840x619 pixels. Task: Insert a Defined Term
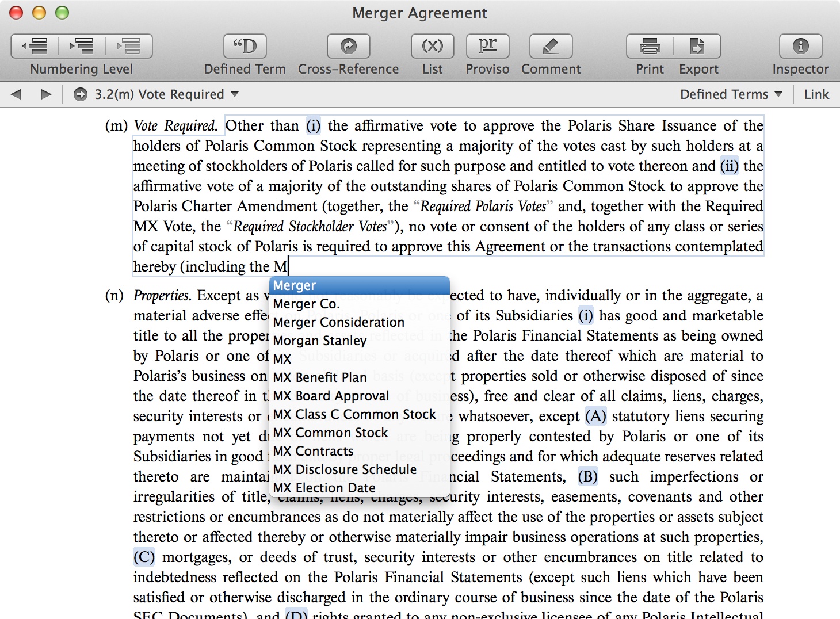pyautogui.click(x=245, y=46)
